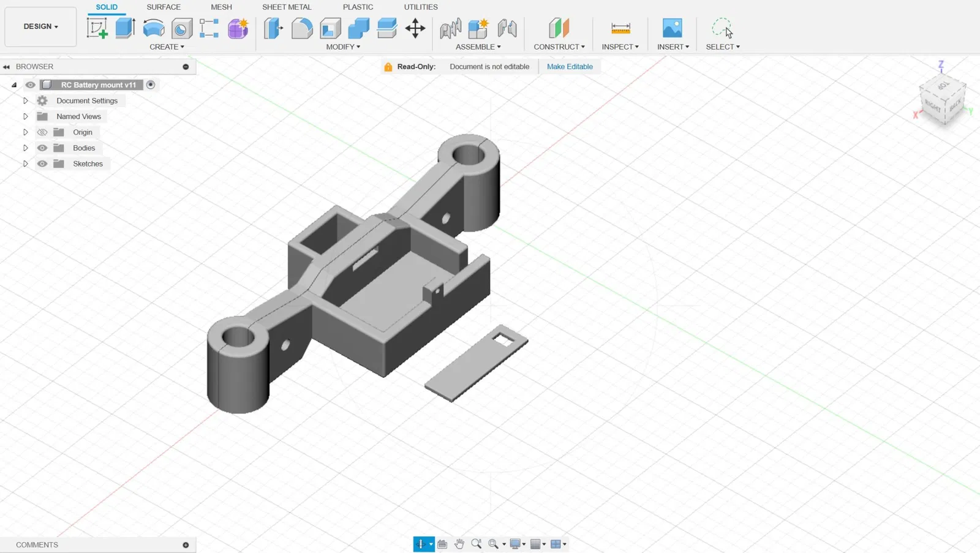Hide the Bodies folder via eye icon
The image size is (980, 553).
coord(42,148)
